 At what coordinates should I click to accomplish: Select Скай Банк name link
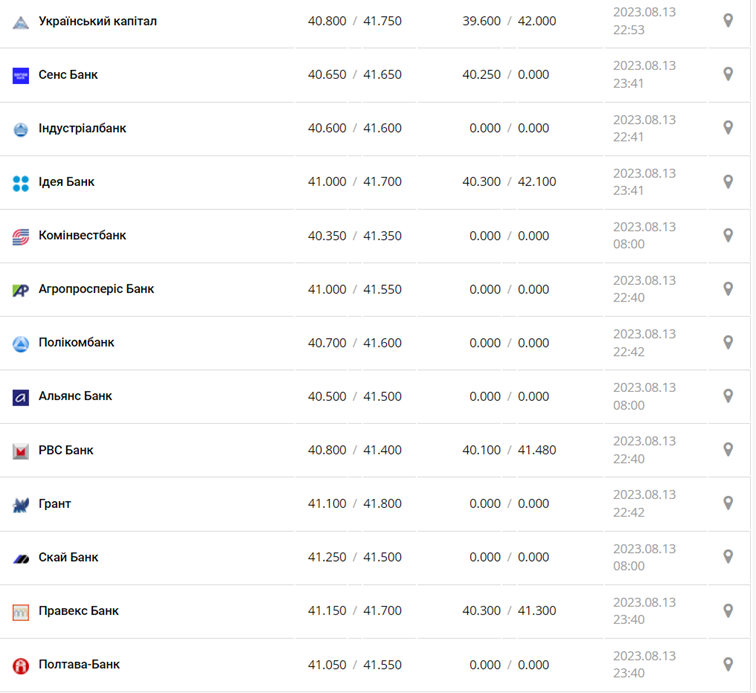point(68,557)
